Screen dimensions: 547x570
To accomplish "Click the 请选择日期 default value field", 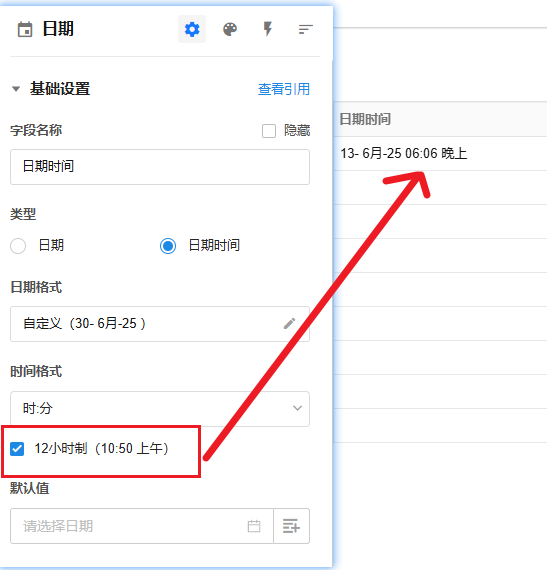I will tap(142, 526).
